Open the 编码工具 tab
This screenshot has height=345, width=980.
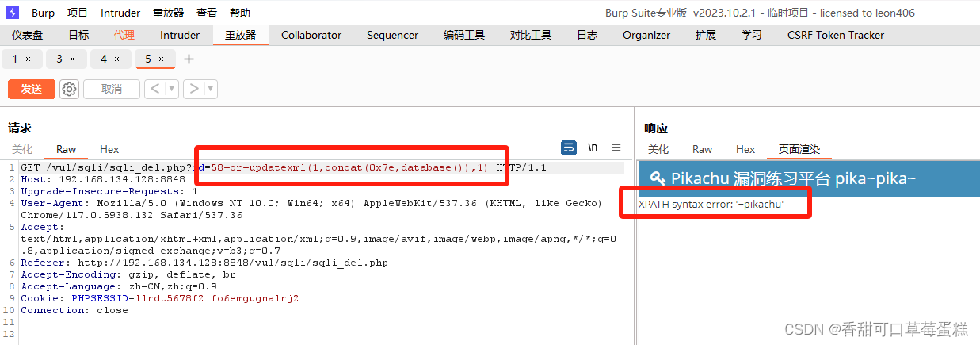(x=464, y=35)
